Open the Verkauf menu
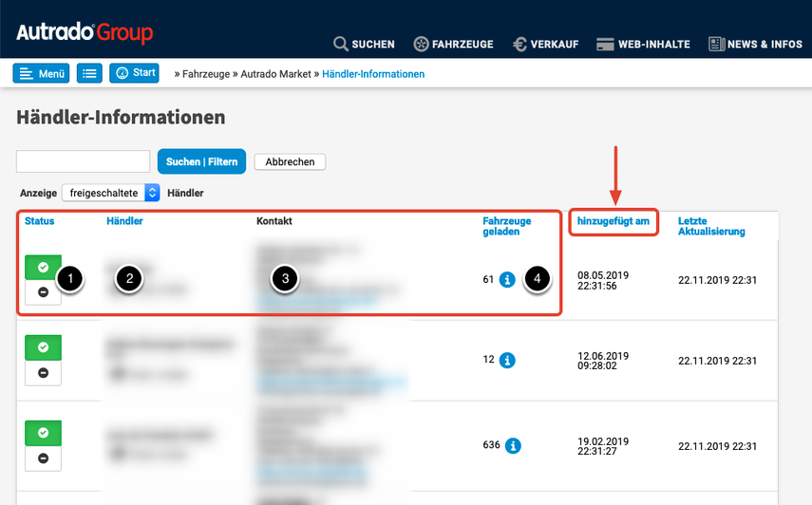Viewport: 812px width, 505px height. pos(545,45)
